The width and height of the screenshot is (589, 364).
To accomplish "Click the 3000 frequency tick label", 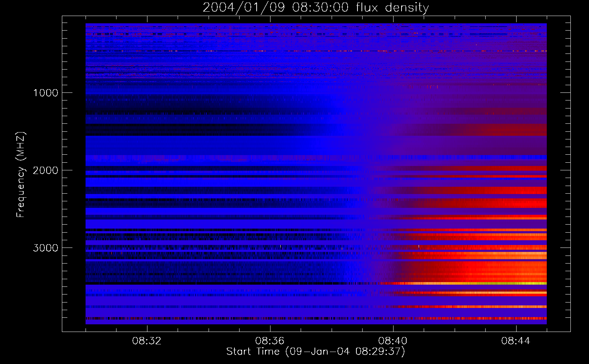I will point(46,248).
